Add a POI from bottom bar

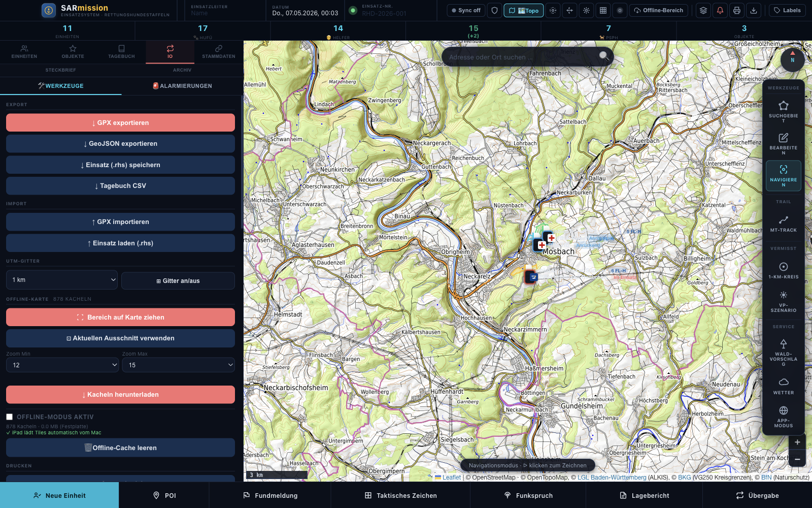pos(164,495)
